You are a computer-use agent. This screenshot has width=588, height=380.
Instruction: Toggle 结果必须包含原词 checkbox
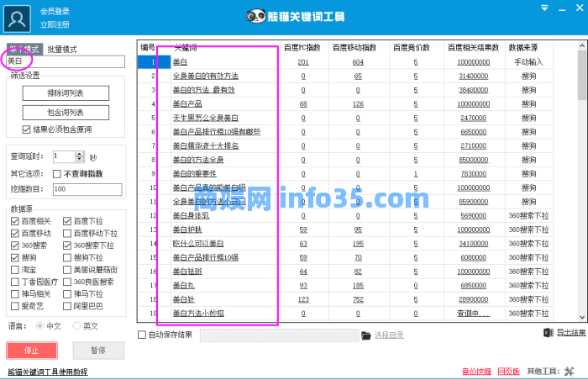point(27,129)
